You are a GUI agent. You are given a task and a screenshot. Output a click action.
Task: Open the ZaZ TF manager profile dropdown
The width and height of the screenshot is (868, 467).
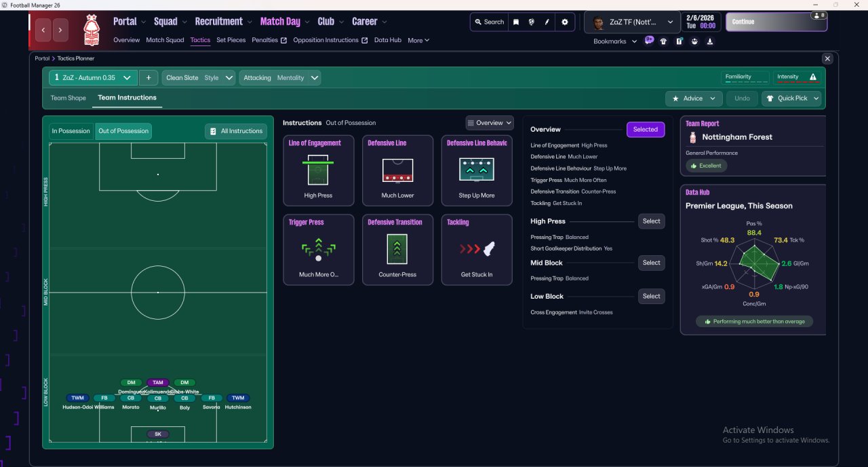pyautogui.click(x=632, y=22)
